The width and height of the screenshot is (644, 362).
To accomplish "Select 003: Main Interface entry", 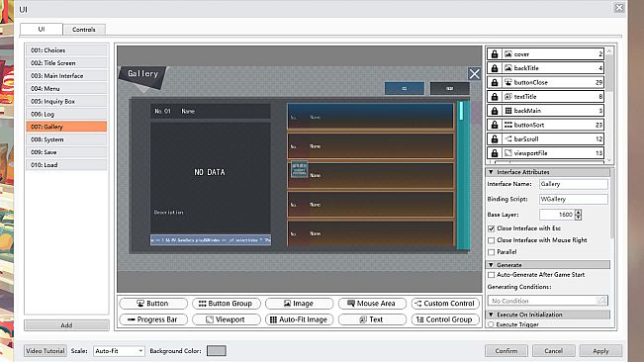I will click(66, 75).
